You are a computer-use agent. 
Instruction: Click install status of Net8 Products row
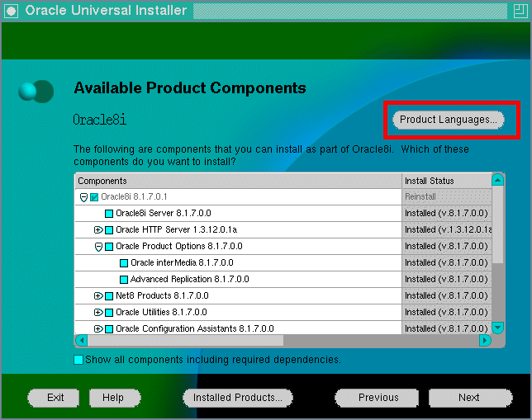pos(447,296)
